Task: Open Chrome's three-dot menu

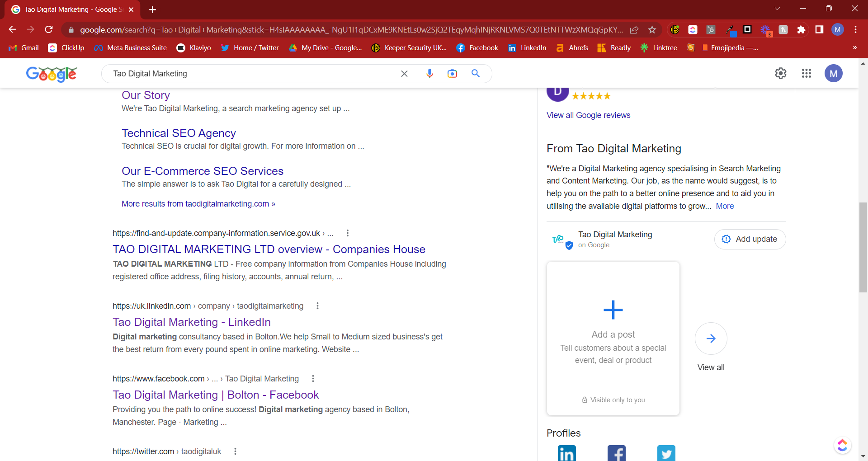Action: click(x=855, y=30)
